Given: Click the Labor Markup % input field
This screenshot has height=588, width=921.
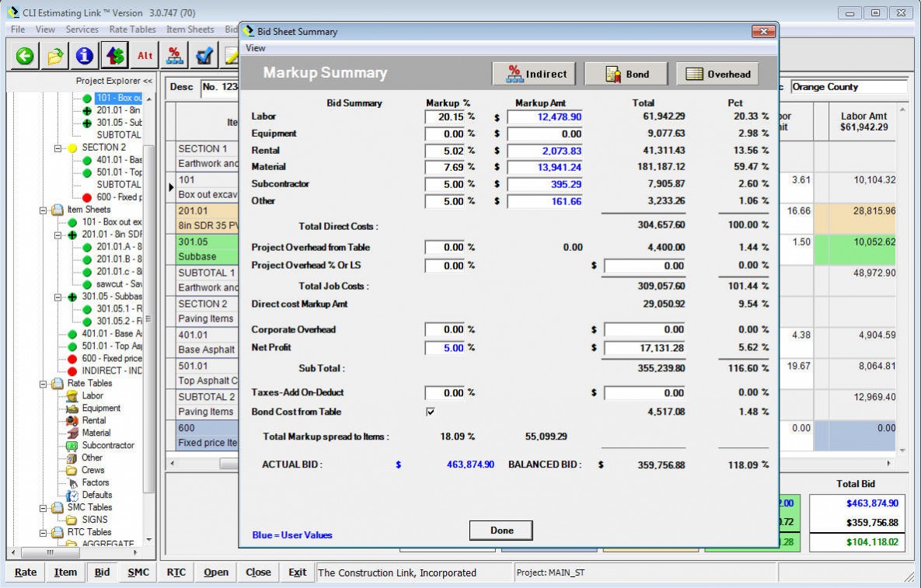Looking at the screenshot, I should pyautogui.click(x=445, y=117).
